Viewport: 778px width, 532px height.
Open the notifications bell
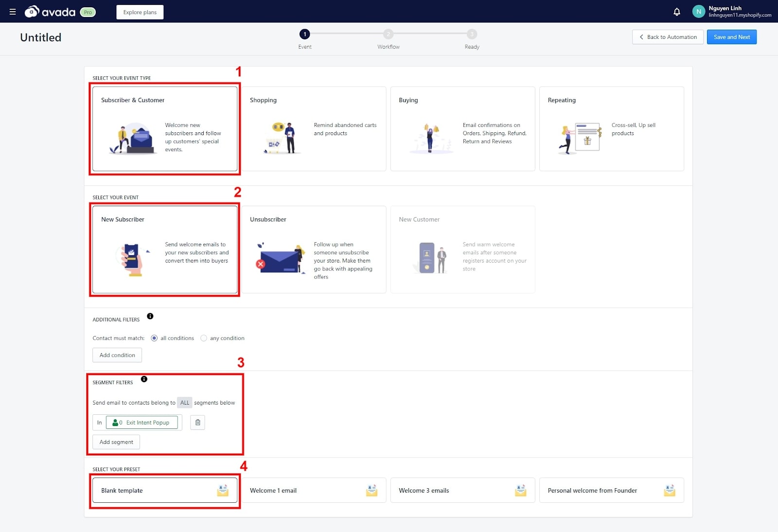pyautogui.click(x=676, y=12)
